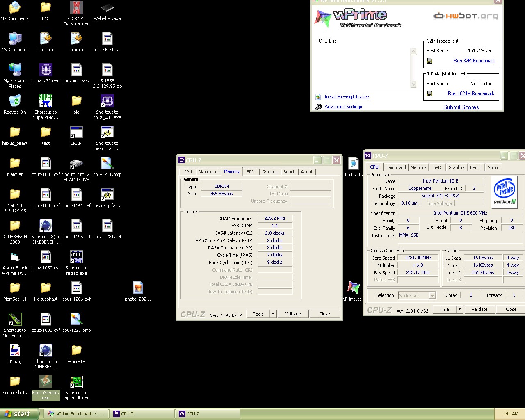This screenshot has width=525, height=420.
Task: Click the save icon under 32M speed test
Action: [429, 61]
